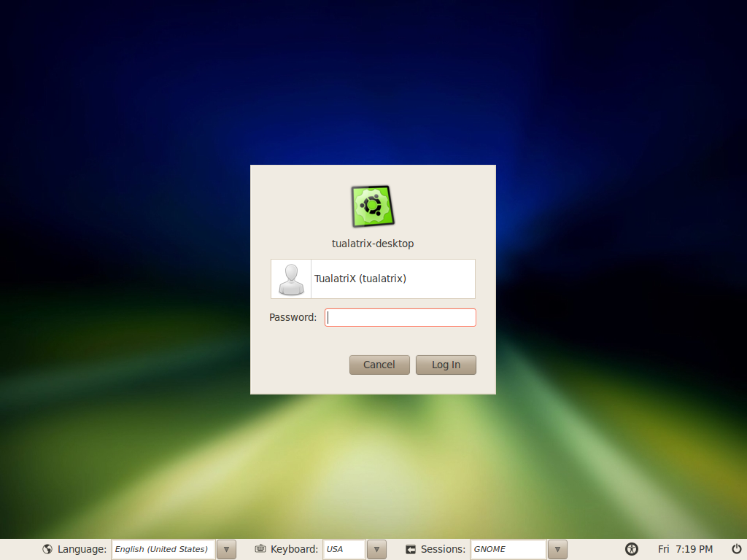Open the universal access accessibility menu
The width and height of the screenshot is (747, 560).
pyautogui.click(x=631, y=549)
